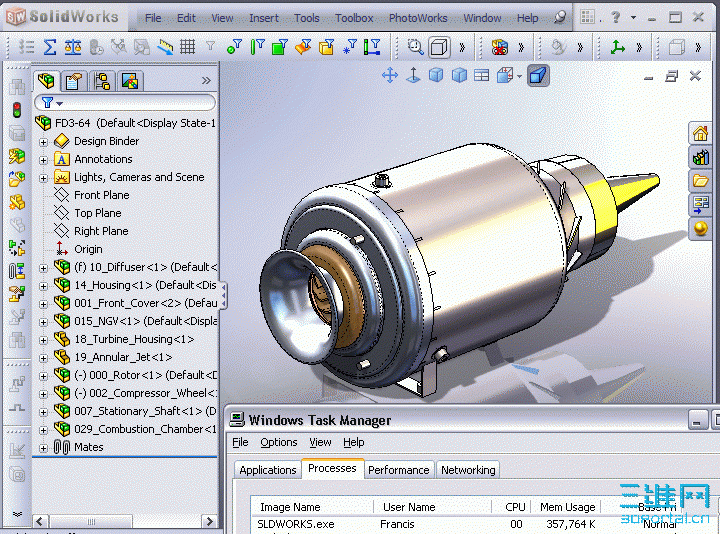Viewport: 720px width, 534px height.
Task: Select the FeatureManager design tree tab
Action: (x=46, y=81)
